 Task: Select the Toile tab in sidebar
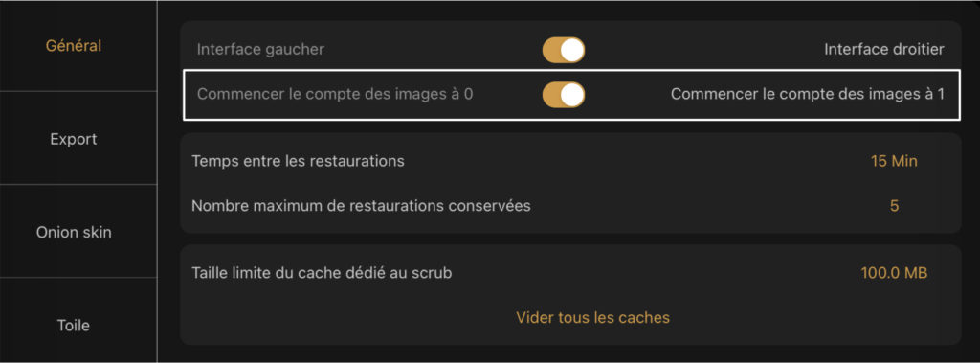pos(74,326)
